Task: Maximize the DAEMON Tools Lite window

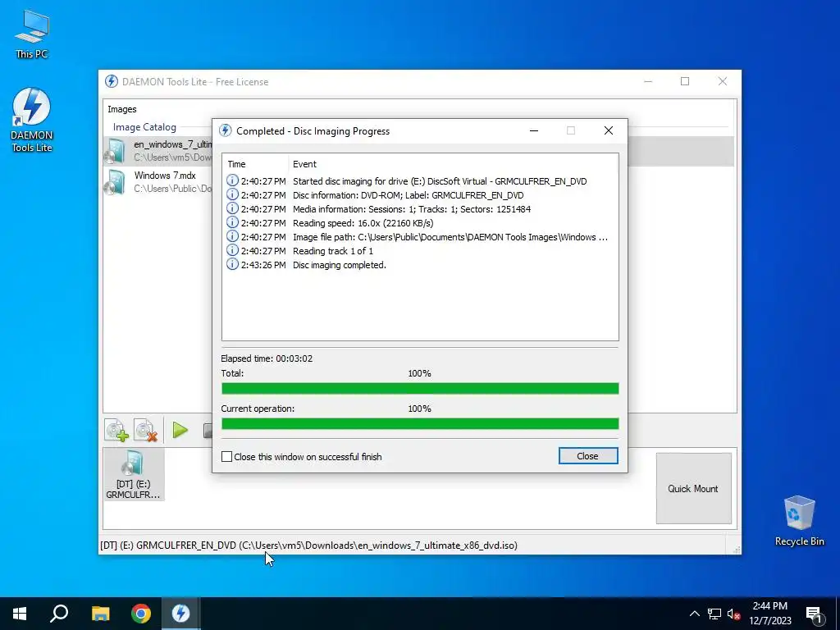Action: (x=685, y=81)
